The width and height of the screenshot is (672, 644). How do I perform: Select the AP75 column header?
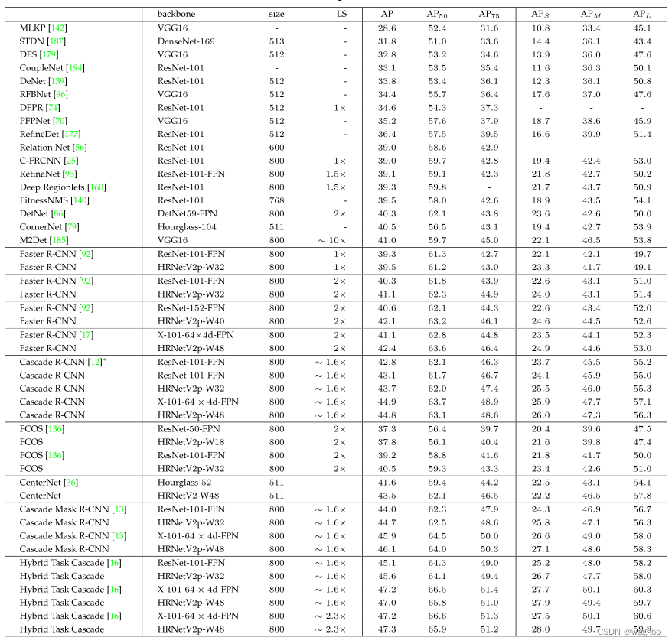coord(489,14)
